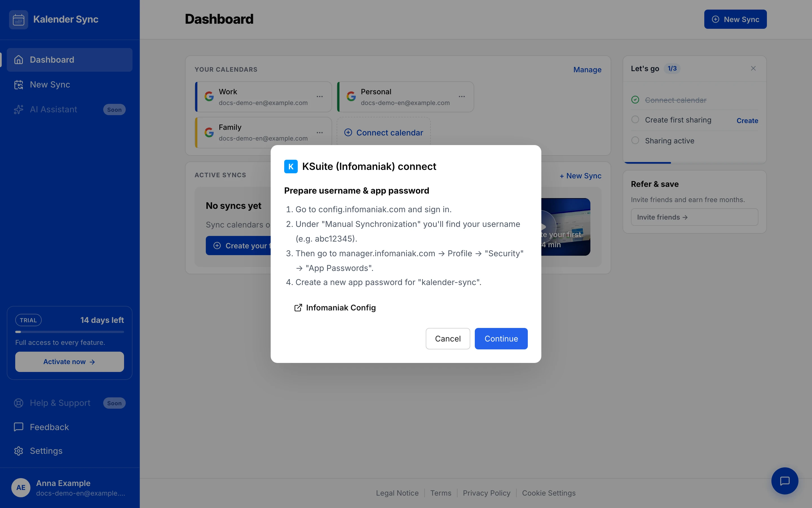Open Help & Support sidebar item
812x508 pixels.
click(69, 403)
